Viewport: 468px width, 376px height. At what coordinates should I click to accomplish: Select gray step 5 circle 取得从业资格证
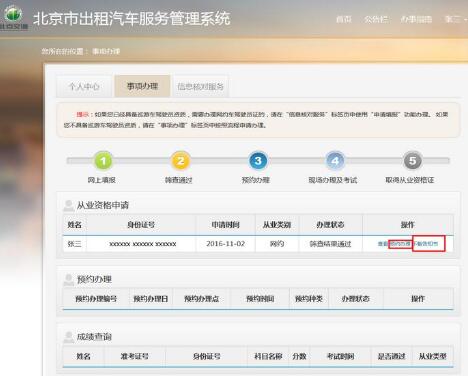coord(413,161)
